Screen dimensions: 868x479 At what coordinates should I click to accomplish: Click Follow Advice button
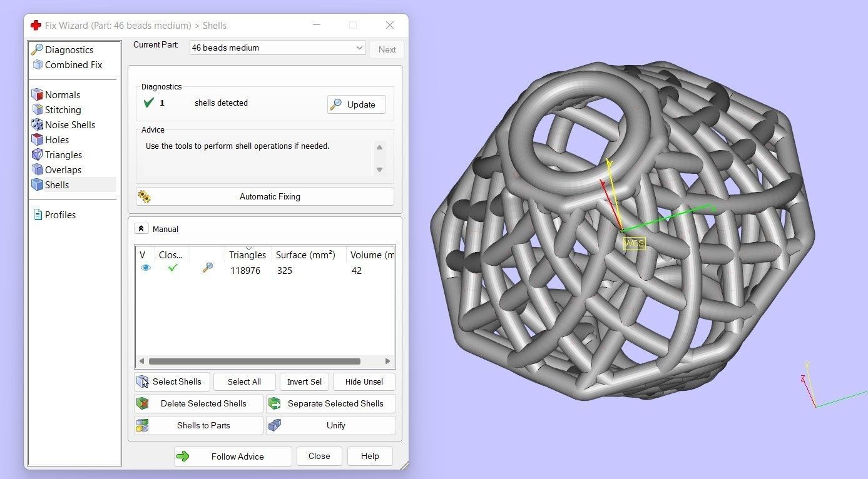coord(233,456)
